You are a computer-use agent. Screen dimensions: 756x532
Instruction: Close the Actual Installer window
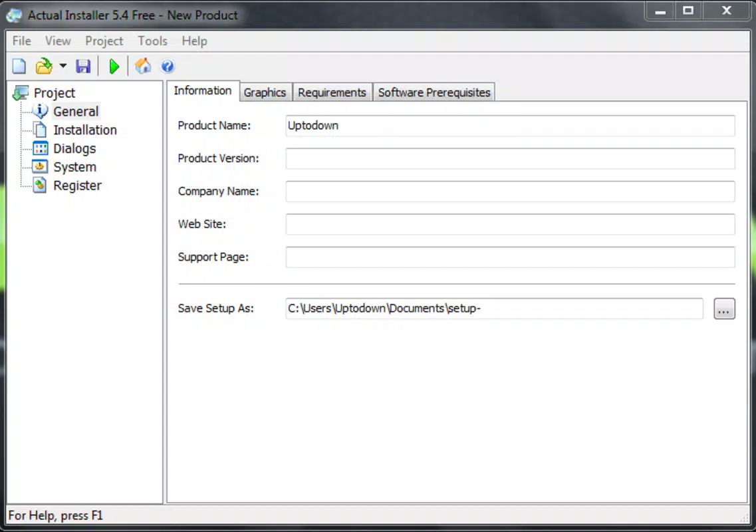tap(727, 11)
